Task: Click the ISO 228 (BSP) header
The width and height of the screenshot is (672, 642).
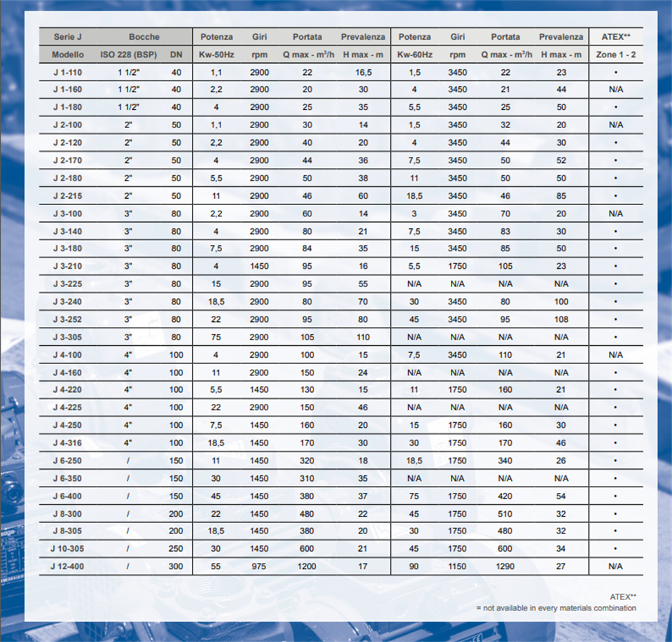Action: pyautogui.click(x=129, y=55)
